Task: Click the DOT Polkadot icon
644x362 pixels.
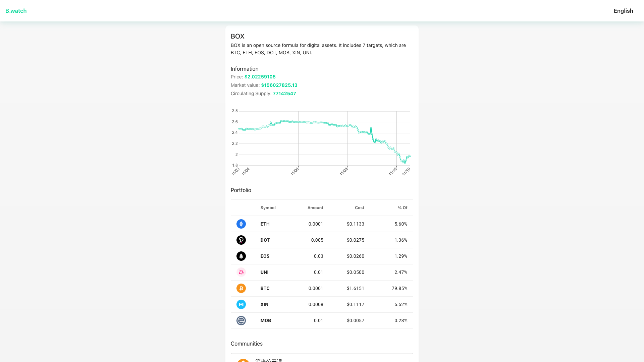Action: tap(241, 240)
